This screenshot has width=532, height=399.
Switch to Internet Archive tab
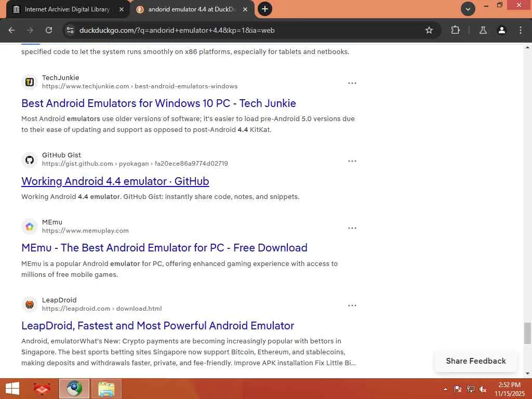pos(67,9)
